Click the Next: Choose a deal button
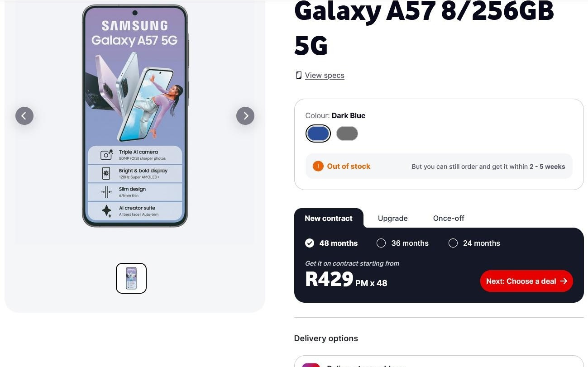Screen dimensions: 588x367 coord(526,281)
